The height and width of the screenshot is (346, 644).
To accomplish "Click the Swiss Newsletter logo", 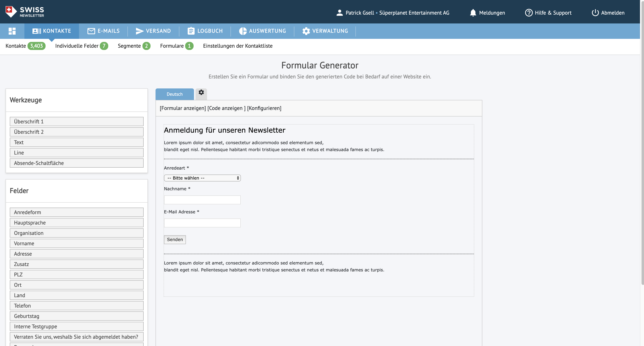I will (24, 12).
